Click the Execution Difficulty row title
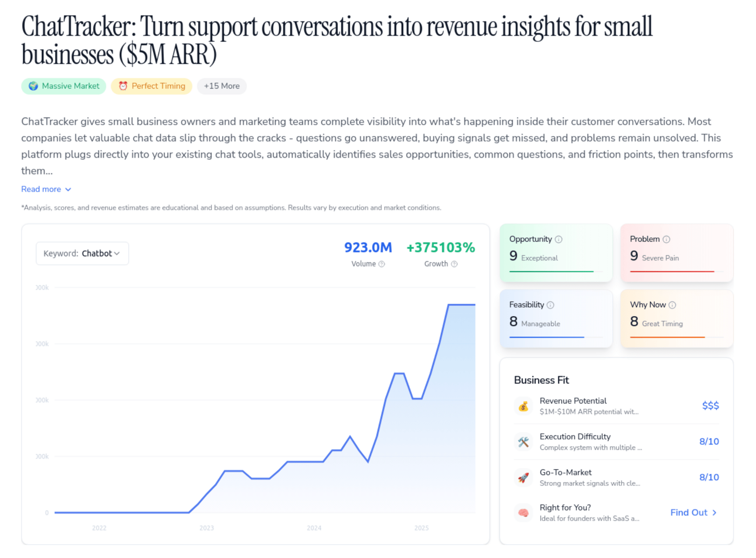756x558 pixels. (x=575, y=437)
